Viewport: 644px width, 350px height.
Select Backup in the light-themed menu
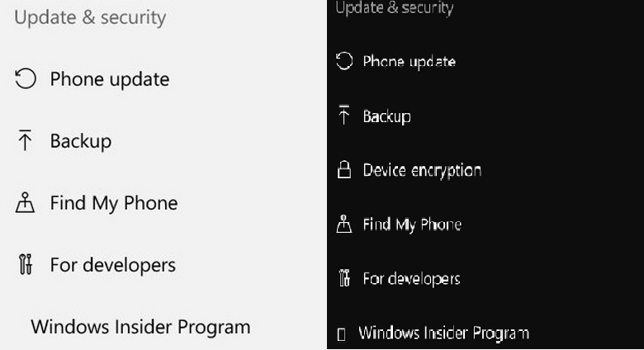81,141
